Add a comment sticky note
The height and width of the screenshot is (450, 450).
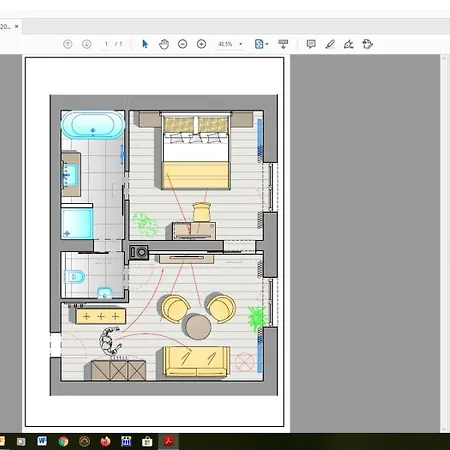pyautogui.click(x=311, y=44)
